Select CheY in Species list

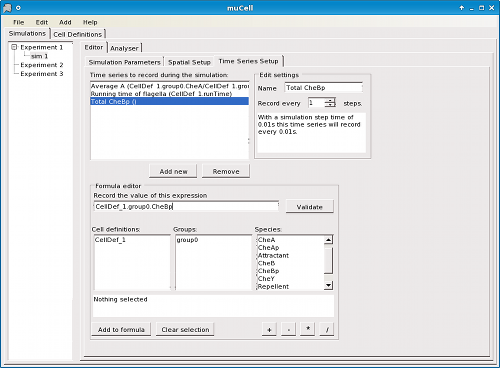(290, 279)
